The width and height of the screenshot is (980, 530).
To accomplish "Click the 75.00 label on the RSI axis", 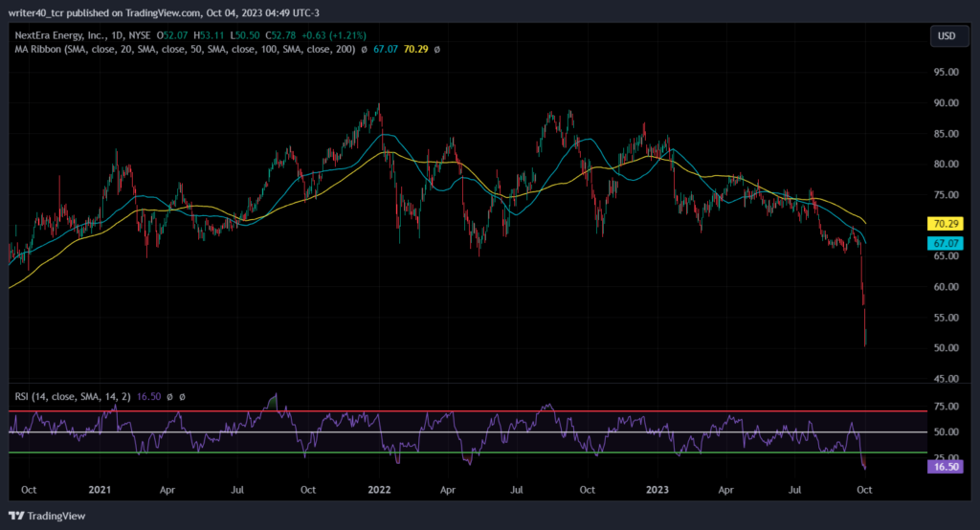I will [x=947, y=407].
